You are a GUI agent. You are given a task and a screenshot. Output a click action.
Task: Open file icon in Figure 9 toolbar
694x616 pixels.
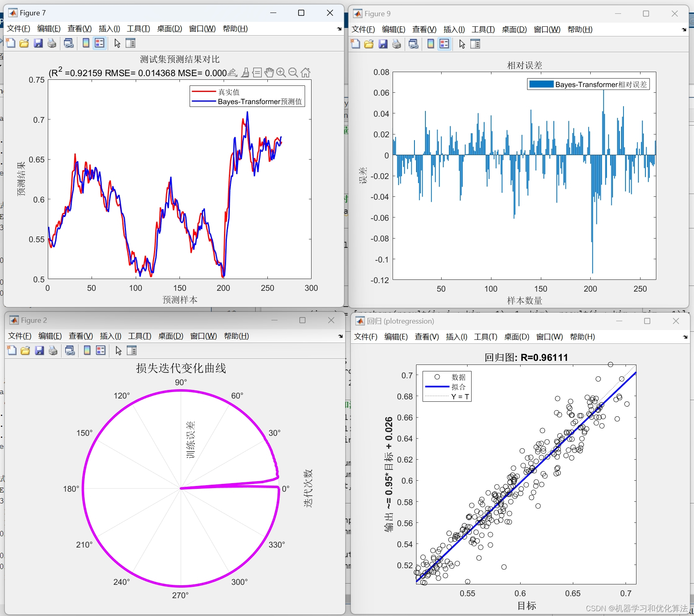point(369,44)
